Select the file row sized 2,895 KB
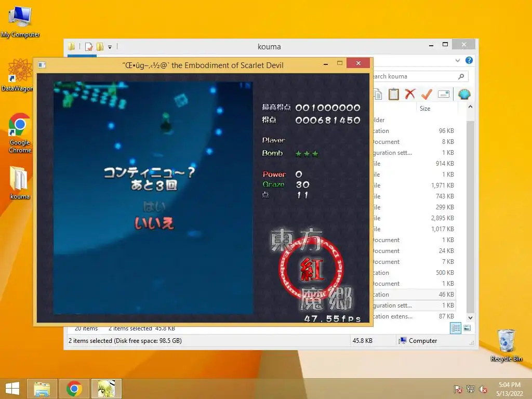Viewport: 532px width, 399px height. coord(414,218)
